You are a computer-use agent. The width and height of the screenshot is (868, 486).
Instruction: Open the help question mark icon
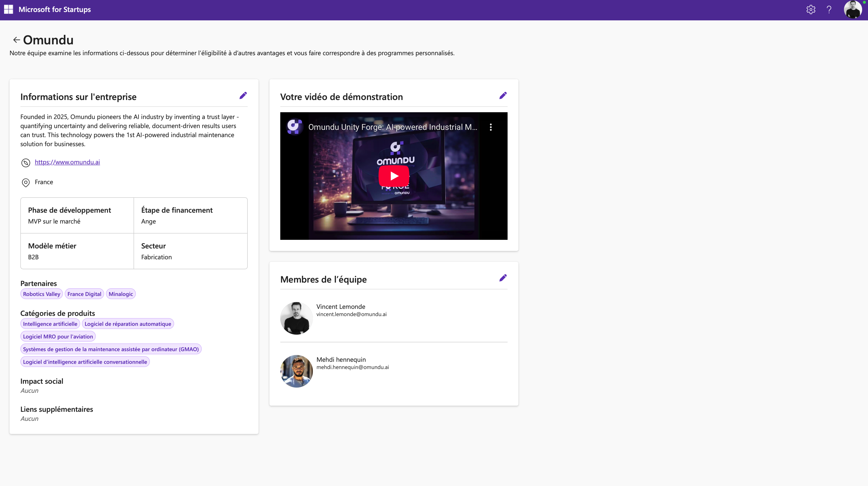(x=829, y=10)
